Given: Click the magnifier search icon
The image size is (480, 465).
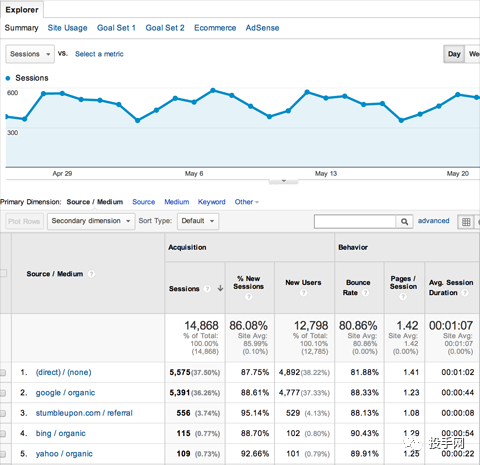Looking at the screenshot, I should [404, 221].
